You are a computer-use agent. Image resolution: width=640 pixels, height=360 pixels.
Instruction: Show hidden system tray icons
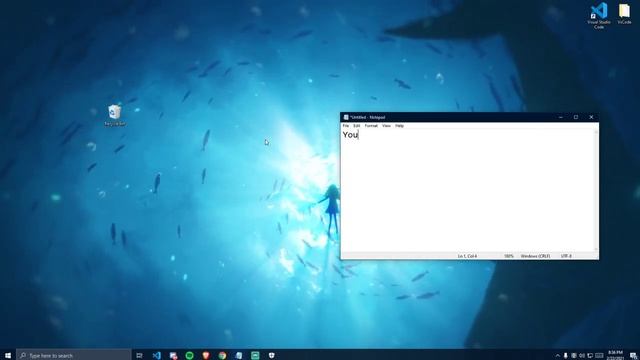pos(558,356)
